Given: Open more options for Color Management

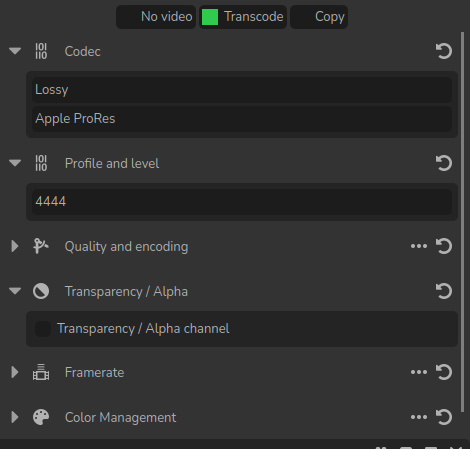Looking at the screenshot, I should (419, 417).
